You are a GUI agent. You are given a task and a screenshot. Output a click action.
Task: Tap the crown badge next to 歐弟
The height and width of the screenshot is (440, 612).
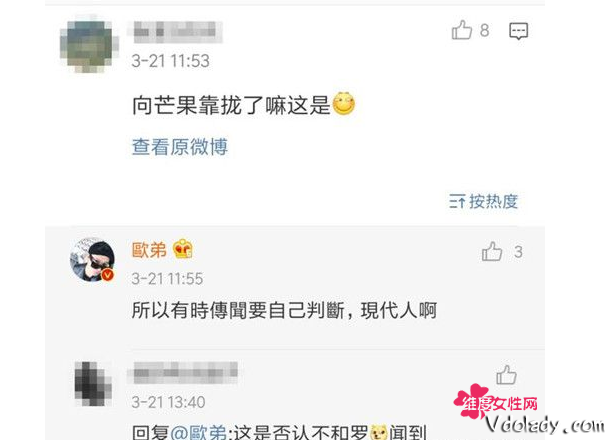pyautogui.click(x=183, y=249)
